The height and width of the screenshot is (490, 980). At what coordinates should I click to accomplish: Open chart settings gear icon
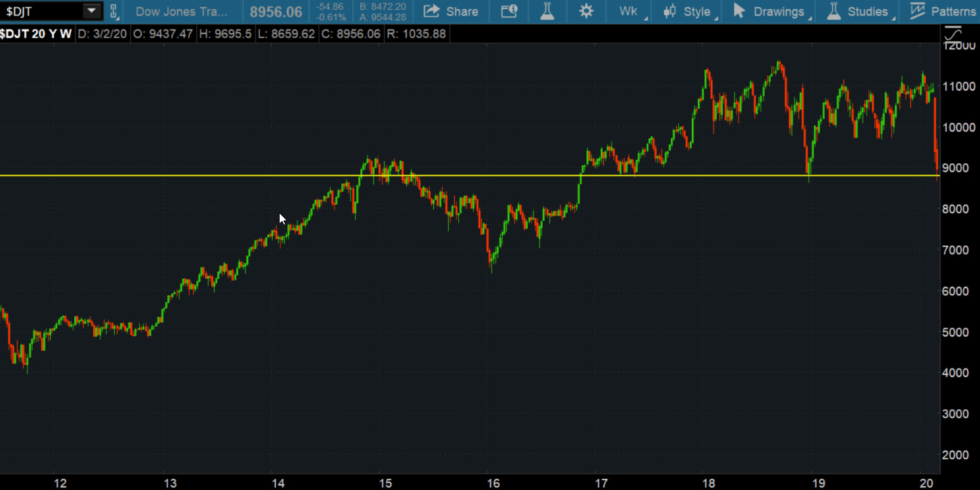coord(586,11)
